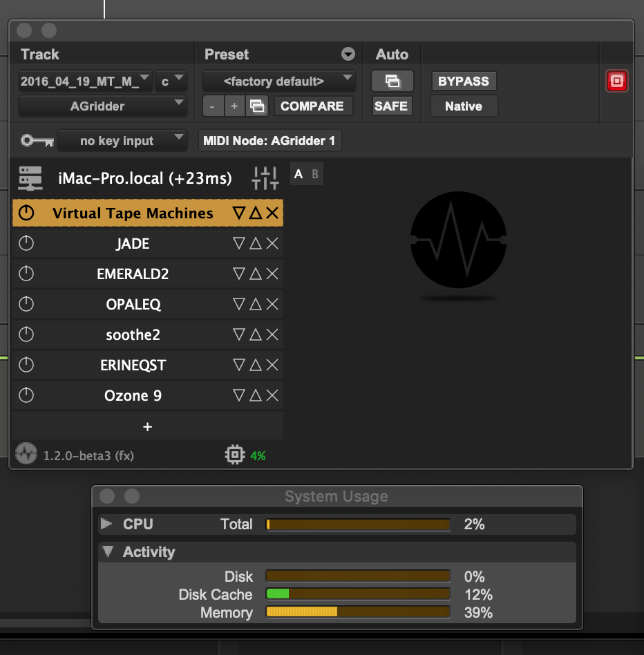644x655 pixels.
Task: Switch to chain slot A
Action: [x=299, y=174]
